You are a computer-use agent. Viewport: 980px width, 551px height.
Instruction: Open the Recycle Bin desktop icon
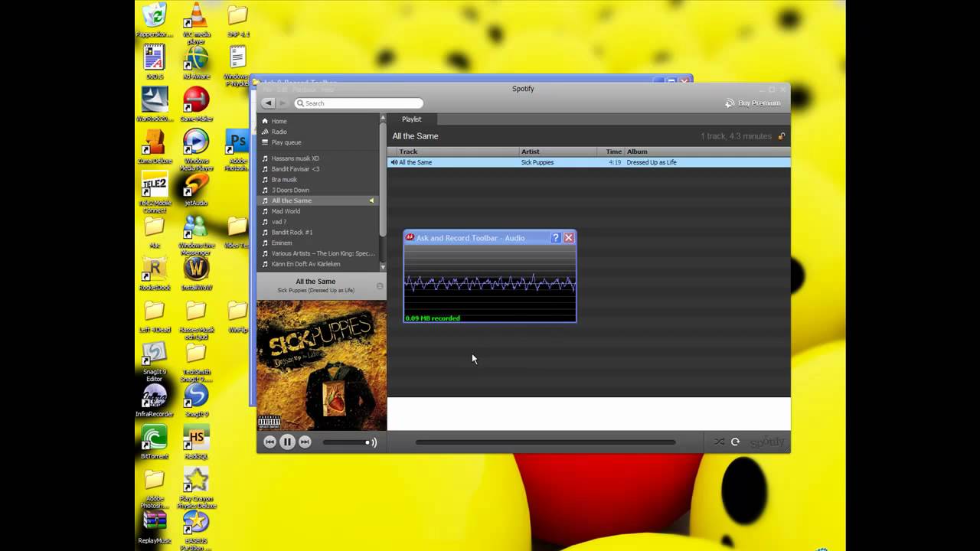coord(154,19)
